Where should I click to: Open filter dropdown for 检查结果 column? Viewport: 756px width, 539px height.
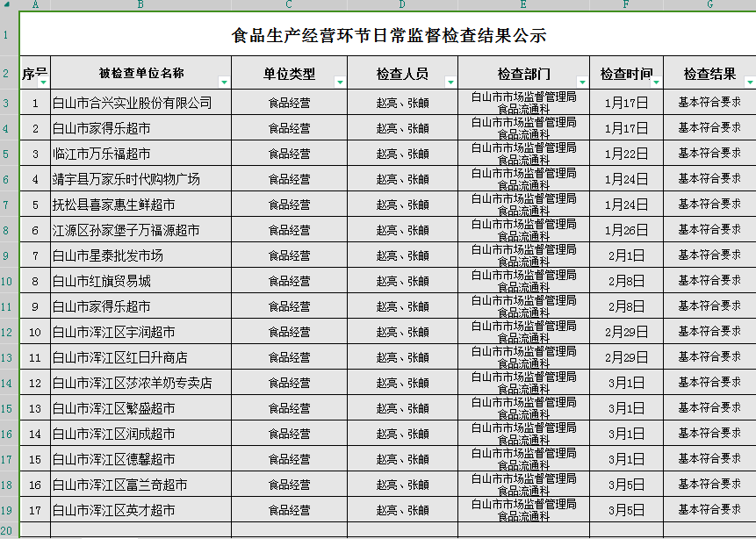(750, 83)
